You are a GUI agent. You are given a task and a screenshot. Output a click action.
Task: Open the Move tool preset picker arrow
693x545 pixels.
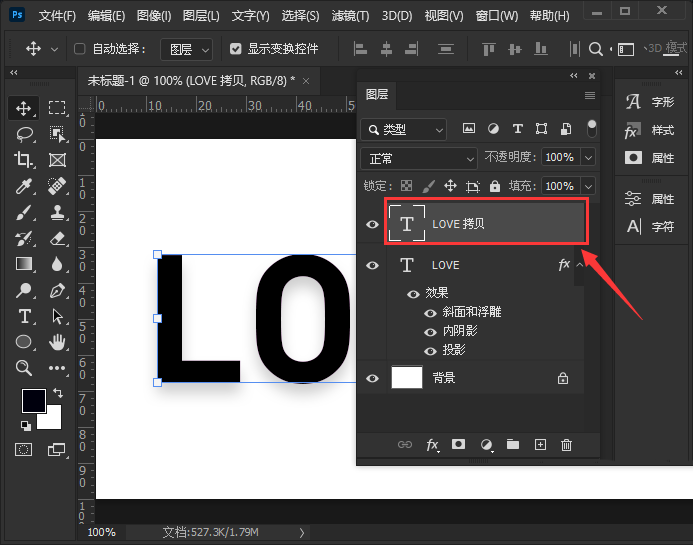[x=54, y=49]
